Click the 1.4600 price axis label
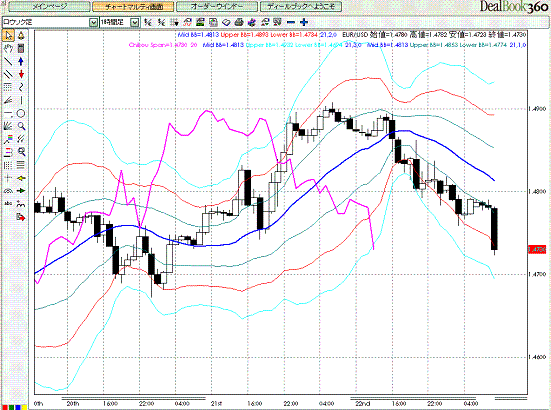The image size is (551, 410). [x=537, y=357]
